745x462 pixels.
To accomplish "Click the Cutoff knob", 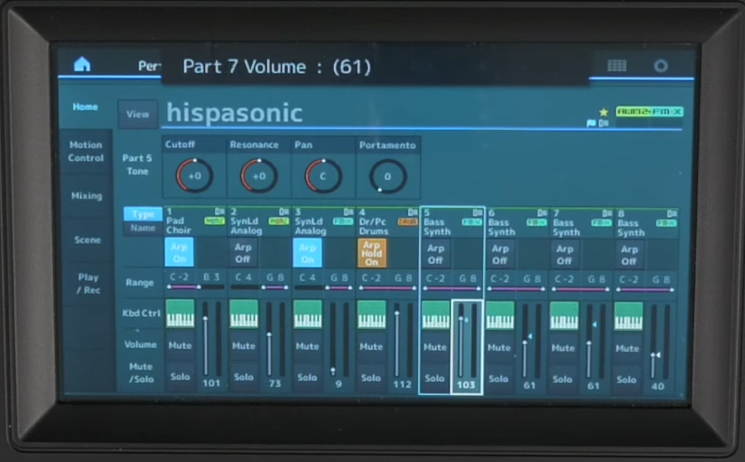I will tap(194, 176).
